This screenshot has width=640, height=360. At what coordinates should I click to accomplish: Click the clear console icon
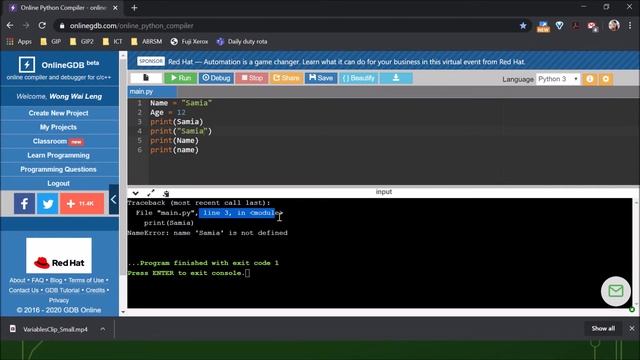click(x=166, y=193)
